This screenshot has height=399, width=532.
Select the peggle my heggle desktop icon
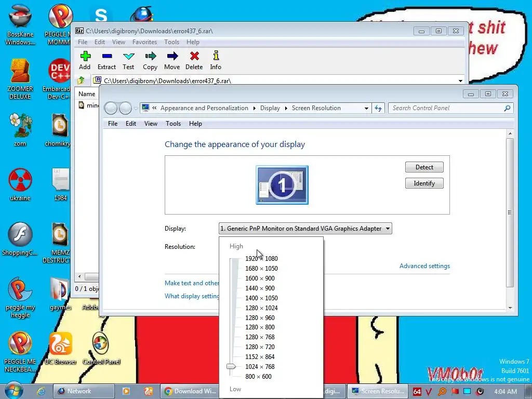(20, 297)
